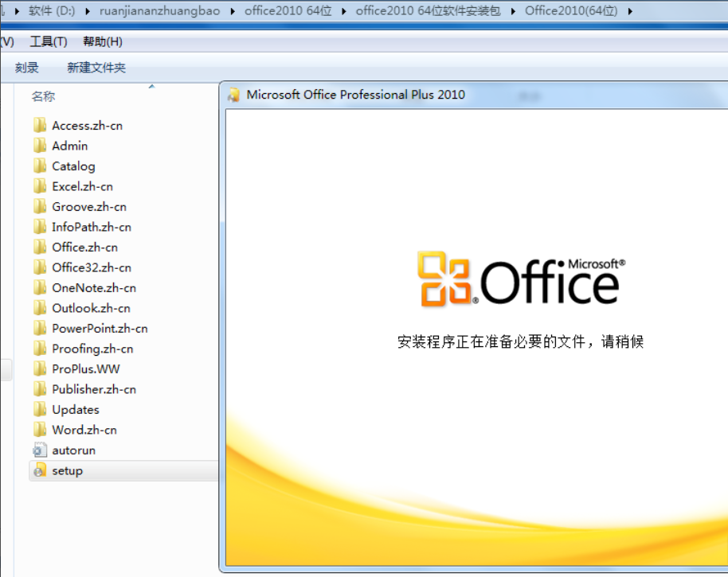Click the OneNote.zh-cn folder icon
The image size is (728, 577).
[40, 287]
